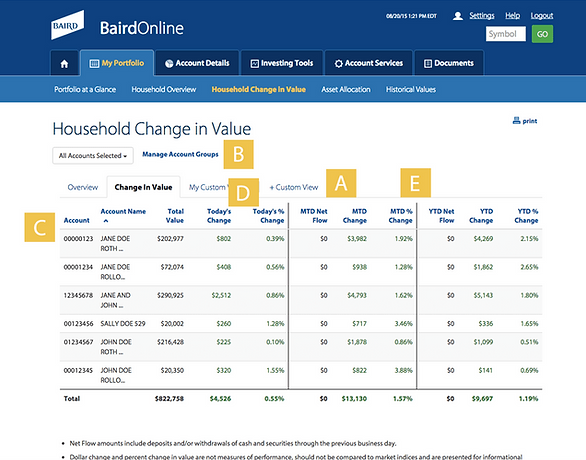Click the JANE AND JOHN account name

[115, 300]
